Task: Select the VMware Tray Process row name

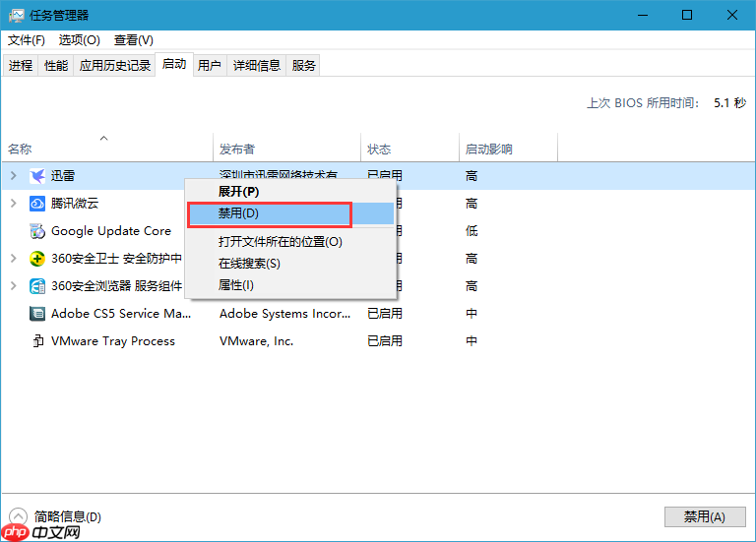Action: click(113, 341)
